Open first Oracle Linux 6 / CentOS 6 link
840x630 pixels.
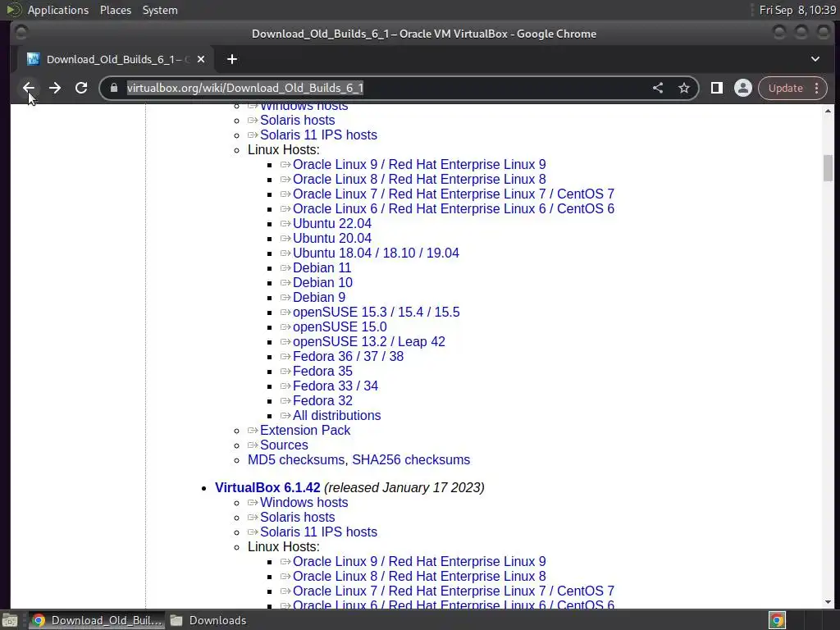(x=453, y=209)
